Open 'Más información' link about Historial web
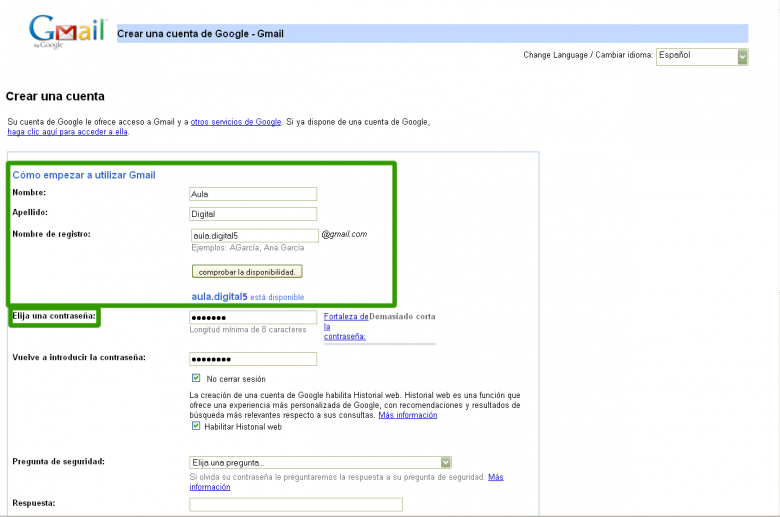 coord(407,415)
